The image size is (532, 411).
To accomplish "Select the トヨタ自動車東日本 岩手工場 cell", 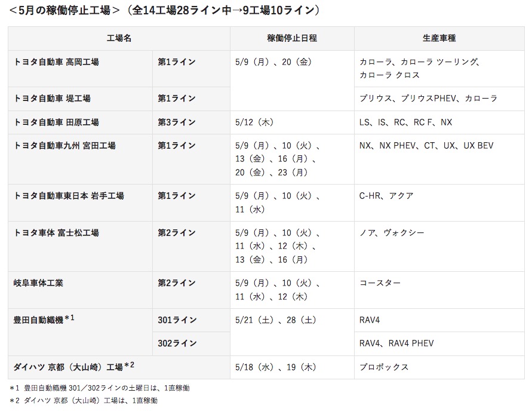I will click(81, 203).
